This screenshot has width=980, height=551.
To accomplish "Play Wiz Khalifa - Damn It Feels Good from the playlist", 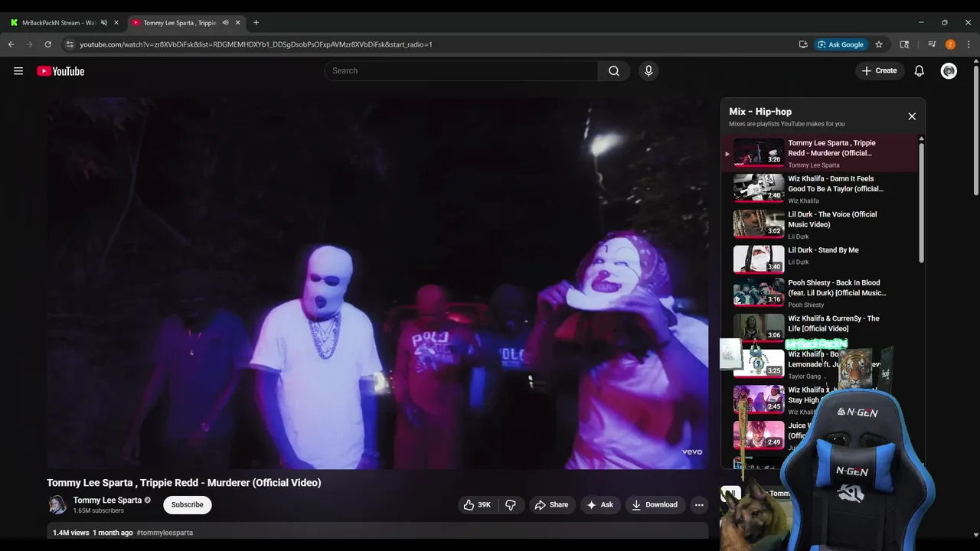I will tap(819, 188).
